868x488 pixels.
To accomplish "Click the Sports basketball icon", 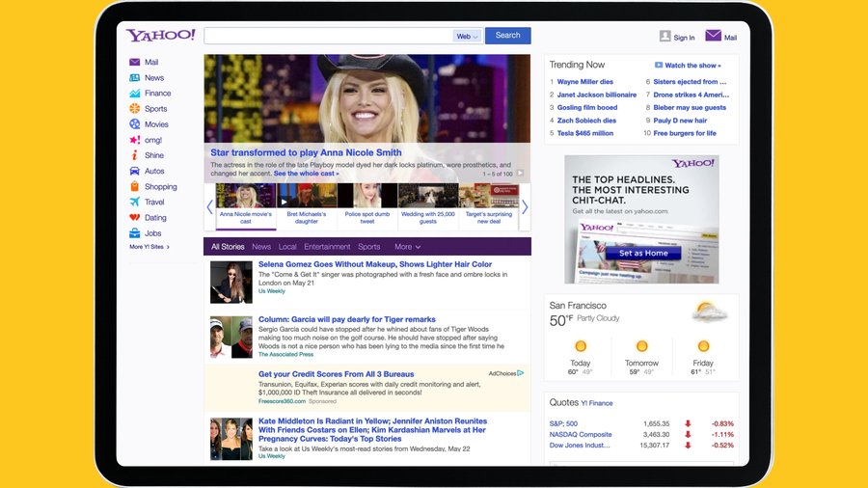I will 134,109.
